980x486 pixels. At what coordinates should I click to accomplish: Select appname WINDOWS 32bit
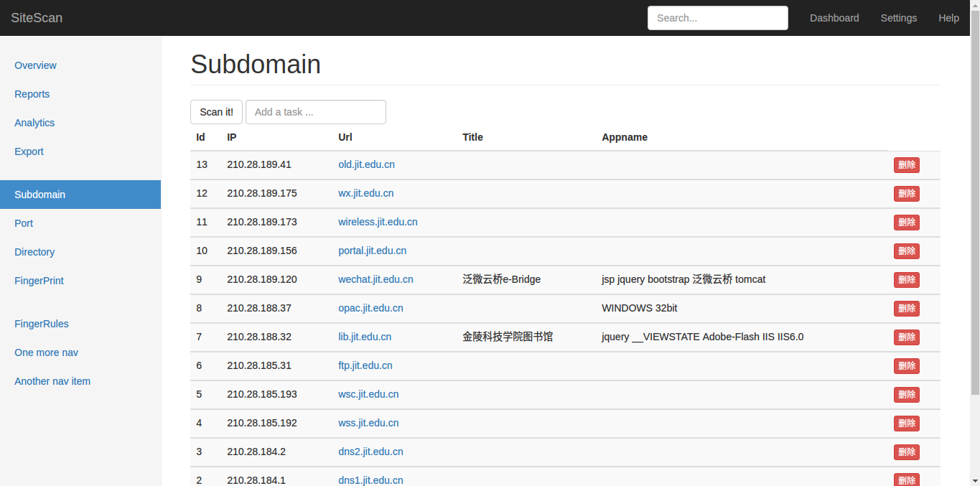click(640, 308)
